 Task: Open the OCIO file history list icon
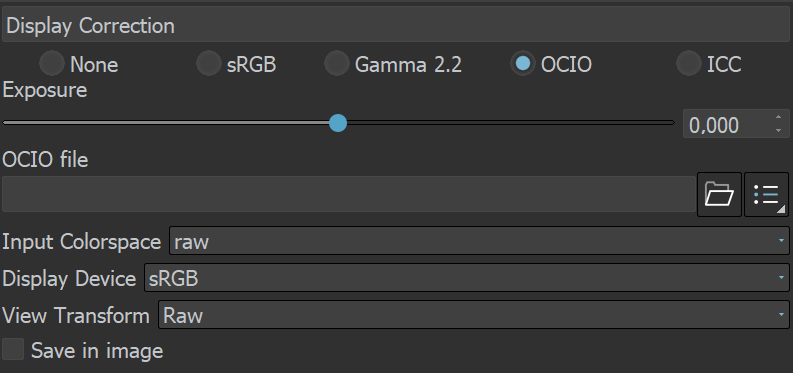(x=766, y=195)
